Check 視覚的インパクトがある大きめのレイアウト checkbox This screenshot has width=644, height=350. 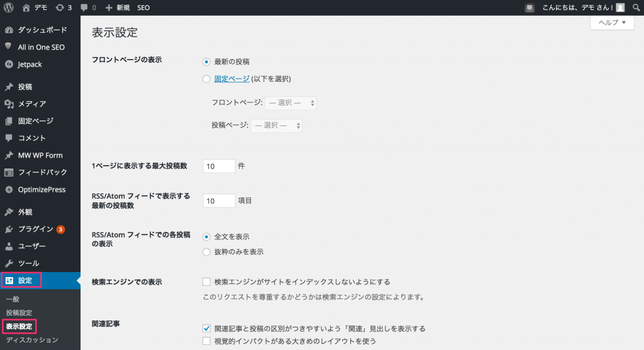206,341
